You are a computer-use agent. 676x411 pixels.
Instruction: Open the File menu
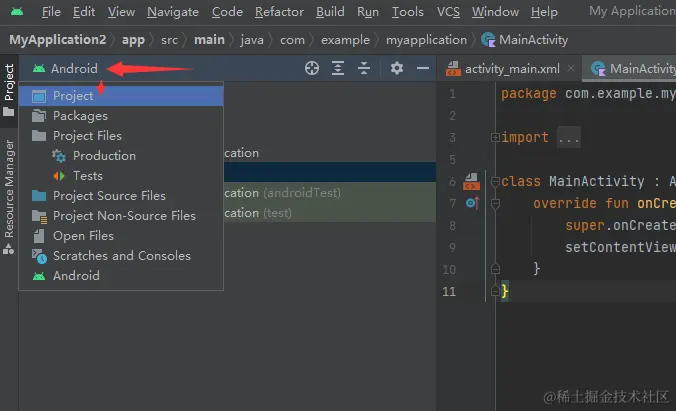(51, 12)
